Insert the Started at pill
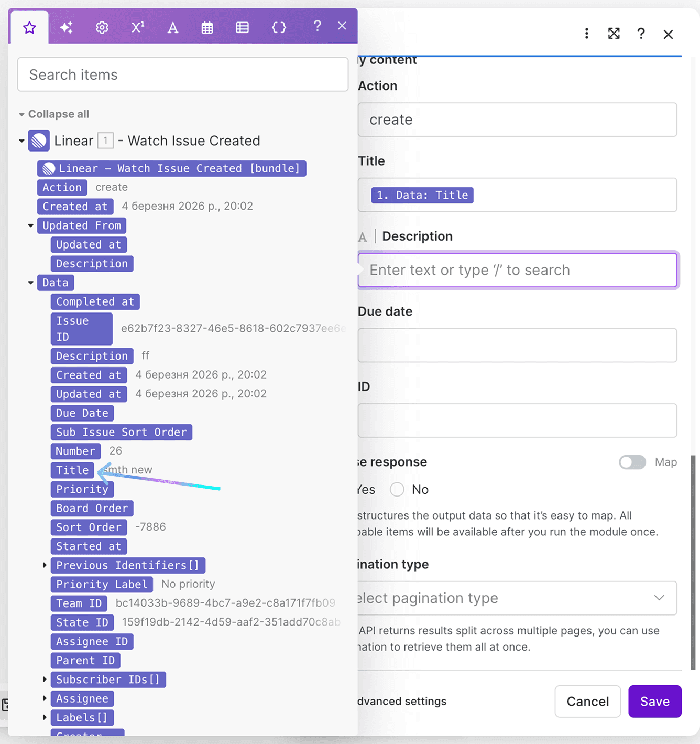The image size is (700, 744). tap(89, 546)
